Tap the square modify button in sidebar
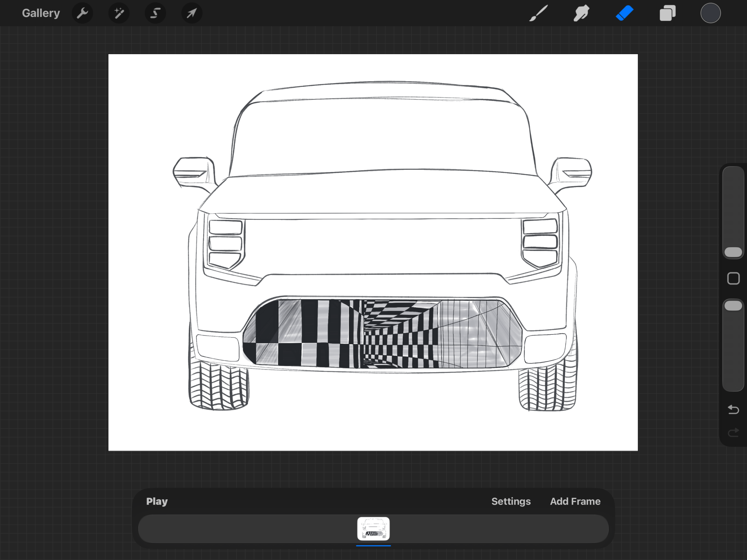 [x=733, y=279]
